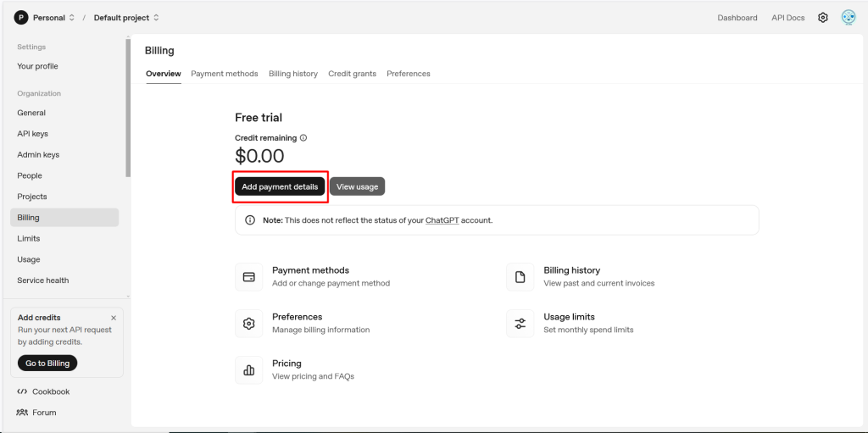868x433 pixels.
Task: Open the Credit grants tab
Action: pos(352,74)
